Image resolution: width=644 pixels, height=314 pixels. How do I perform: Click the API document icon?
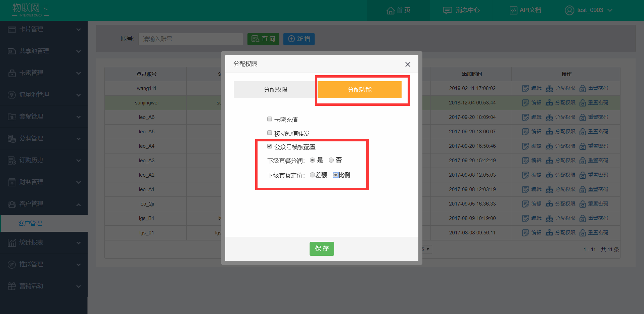[513, 10]
